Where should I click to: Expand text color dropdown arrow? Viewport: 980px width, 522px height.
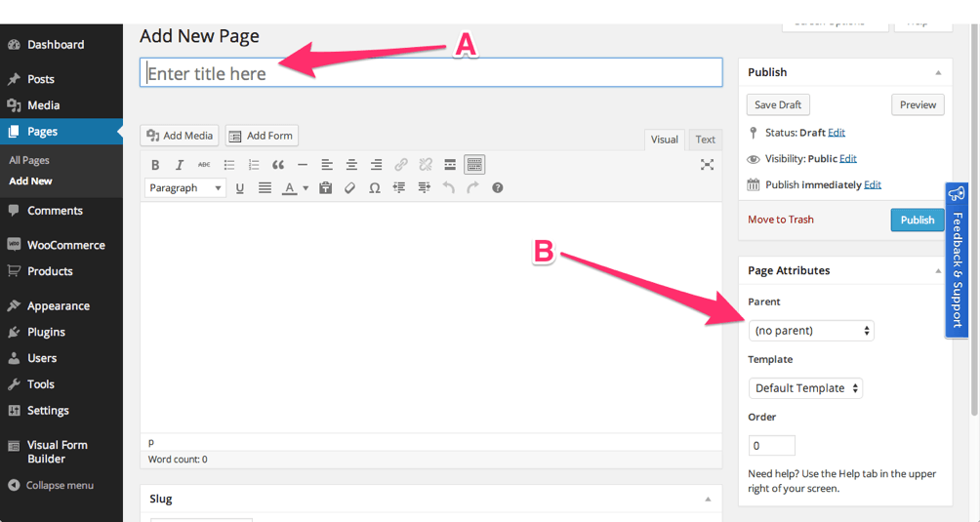306,188
